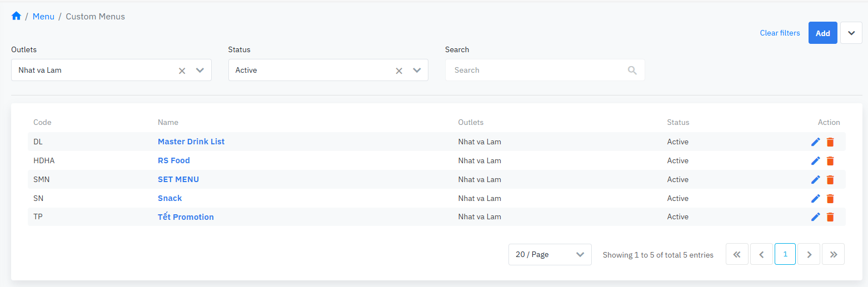
Task: Expand the Outlets dropdown
Action: point(200,71)
